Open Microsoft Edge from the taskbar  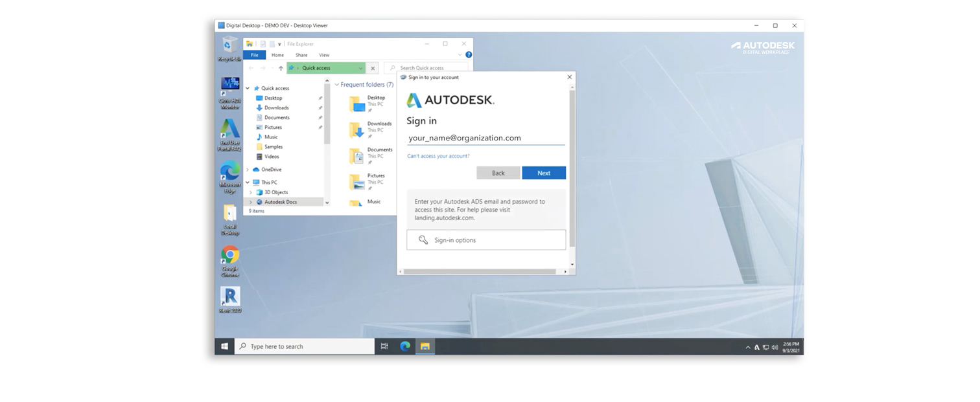click(x=405, y=346)
